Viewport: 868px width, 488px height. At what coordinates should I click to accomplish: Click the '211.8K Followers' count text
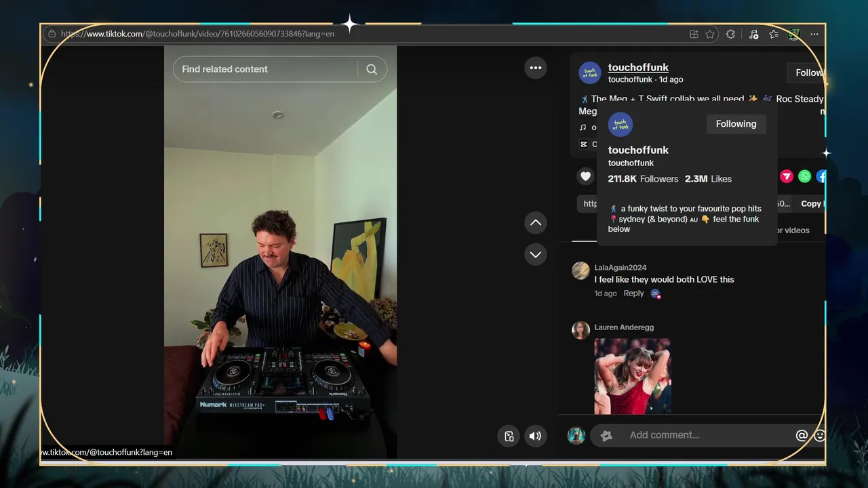pos(643,179)
